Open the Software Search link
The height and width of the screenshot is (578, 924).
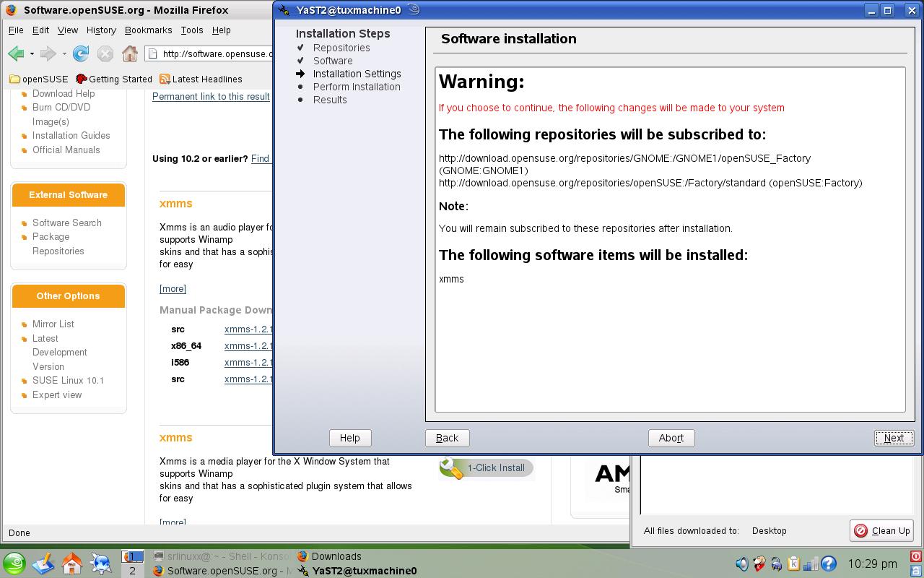coord(67,223)
